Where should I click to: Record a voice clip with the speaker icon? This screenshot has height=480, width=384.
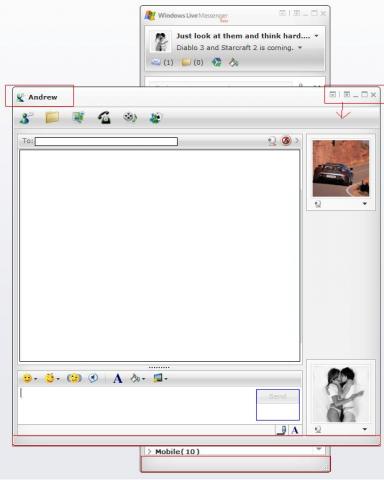point(93,378)
